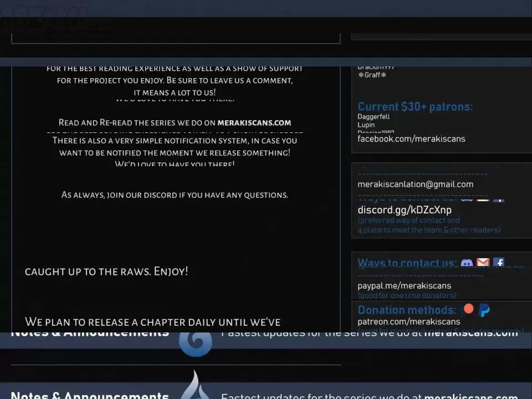532x399 pixels.
Task: Follow the discord.gg/kDZcXnp invite link
Action: [x=405, y=210]
